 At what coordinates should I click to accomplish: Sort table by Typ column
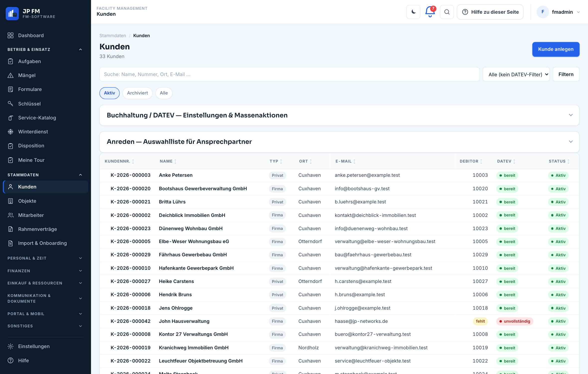click(276, 161)
